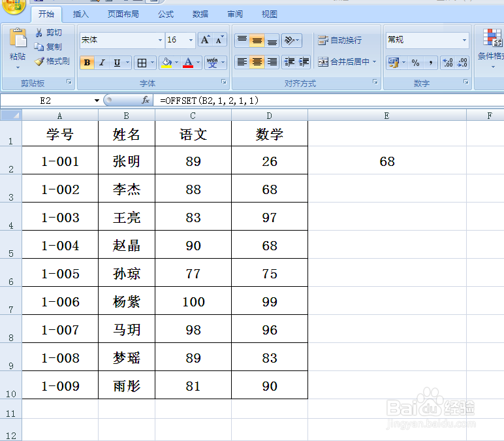
Task: Click the select-all corner triangle
Action: [11, 116]
